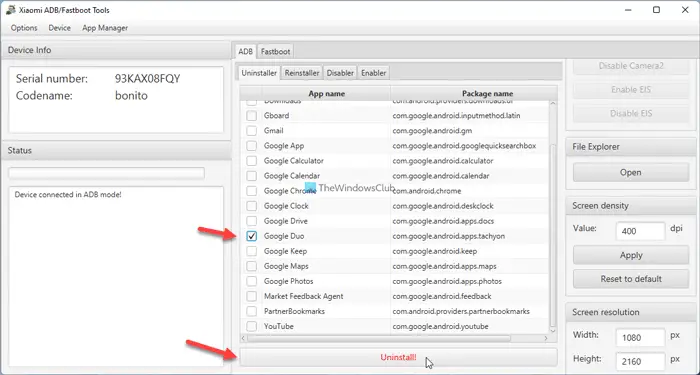Select the Google Drive checkbox
This screenshot has width=700, height=375.
[252, 221]
